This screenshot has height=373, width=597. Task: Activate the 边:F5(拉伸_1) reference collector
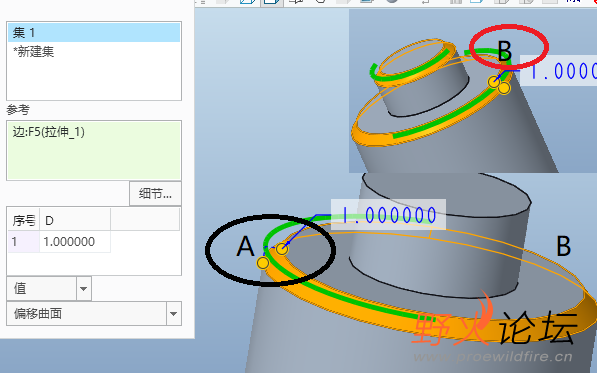(x=94, y=150)
